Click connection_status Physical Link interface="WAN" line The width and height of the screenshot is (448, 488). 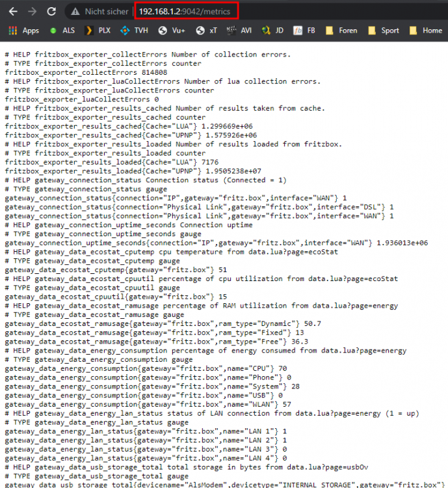point(200,216)
